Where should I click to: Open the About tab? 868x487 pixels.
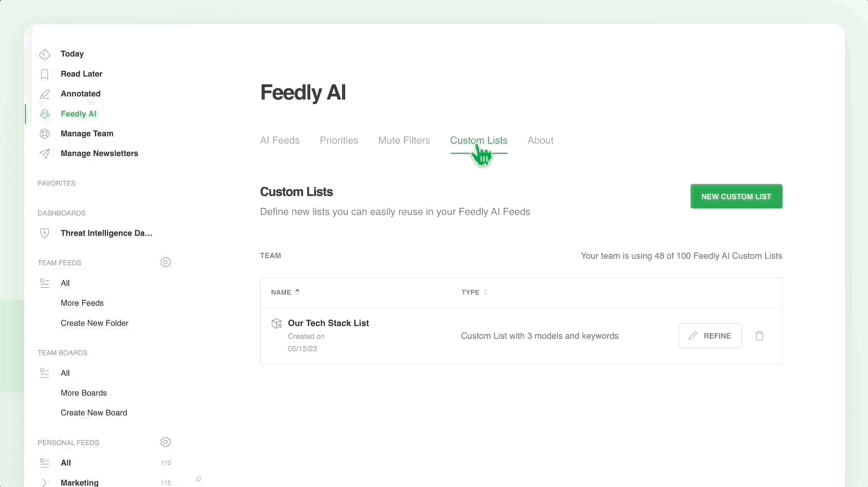tap(540, 140)
